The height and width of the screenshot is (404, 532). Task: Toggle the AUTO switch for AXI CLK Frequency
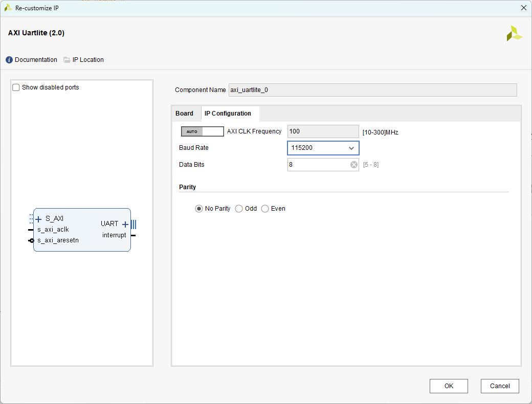coord(202,131)
